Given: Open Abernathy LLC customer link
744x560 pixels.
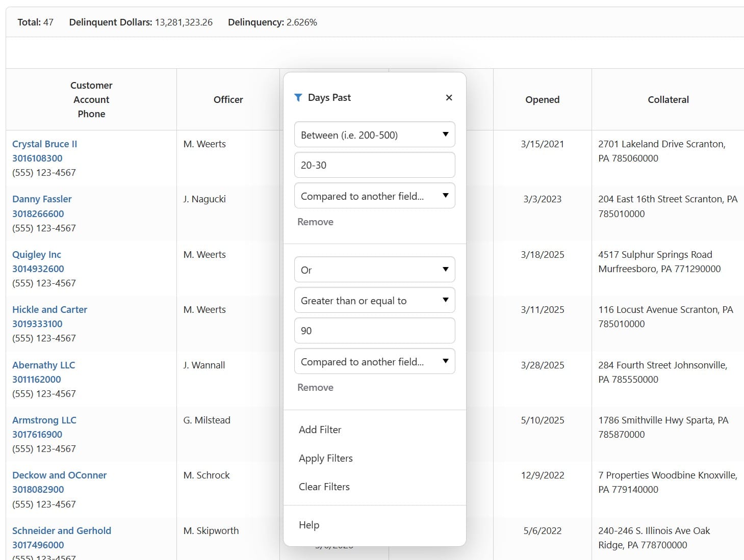Looking at the screenshot, I should (43, 365).
